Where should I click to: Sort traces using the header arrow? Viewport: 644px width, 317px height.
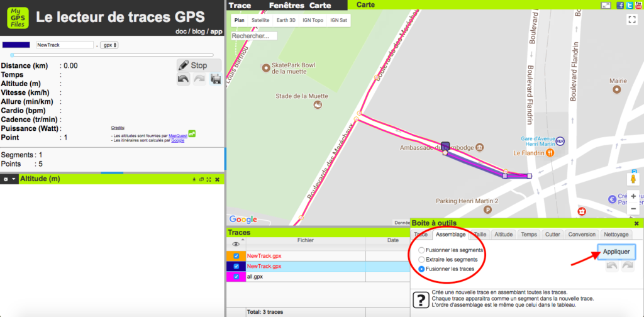pyautogui.click(x=242, y=240)
